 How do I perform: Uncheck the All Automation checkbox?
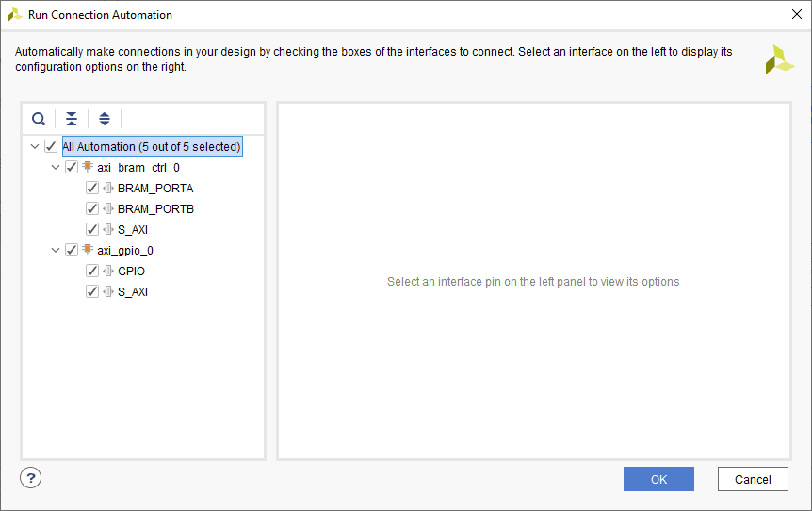(51, 147)
